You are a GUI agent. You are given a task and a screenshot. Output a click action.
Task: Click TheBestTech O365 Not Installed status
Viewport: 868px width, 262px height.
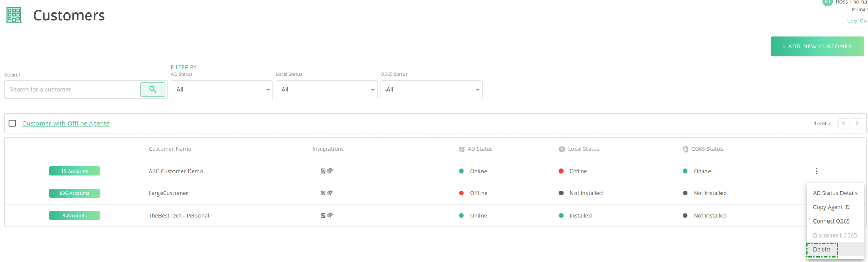[710, 215]
